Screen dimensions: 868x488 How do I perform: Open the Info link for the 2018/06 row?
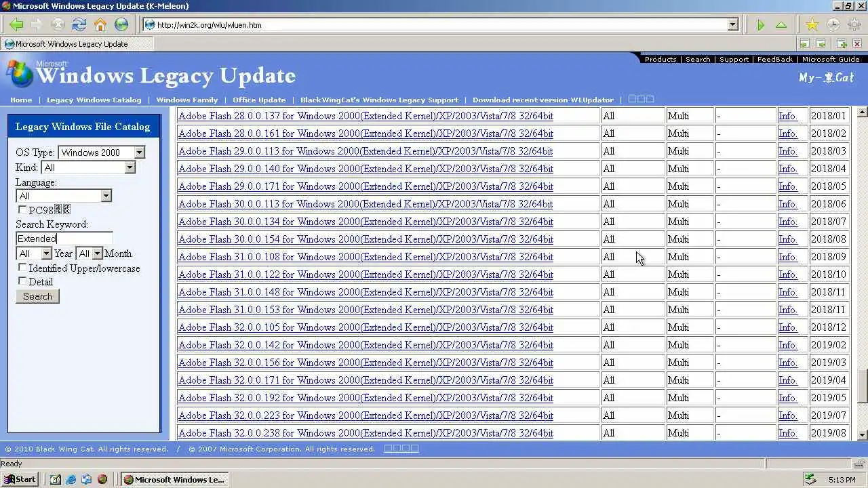click(787, 204)
